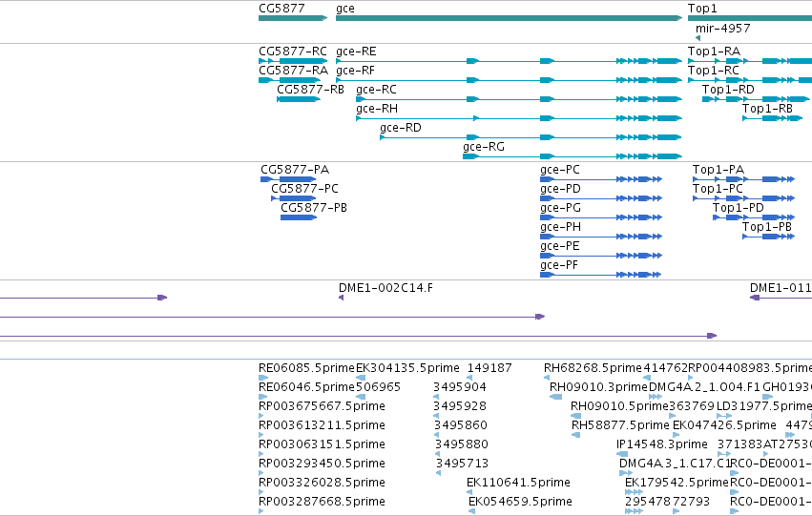Open feature 3495713

(438, 473)
